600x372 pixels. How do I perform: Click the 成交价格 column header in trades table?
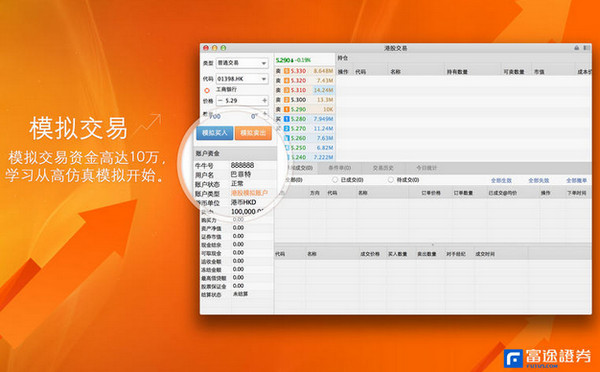point(370,254)
